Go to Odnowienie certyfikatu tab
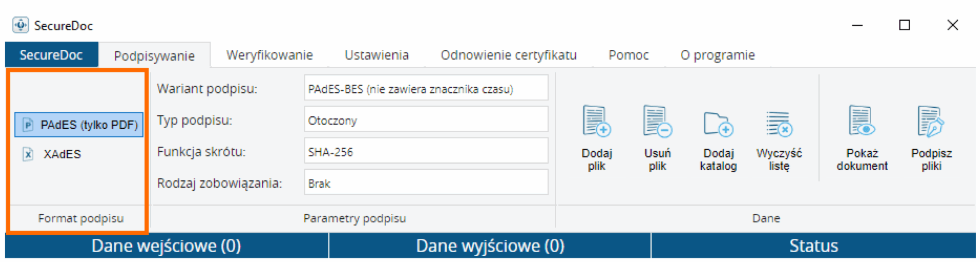 [x=508, y=55]
